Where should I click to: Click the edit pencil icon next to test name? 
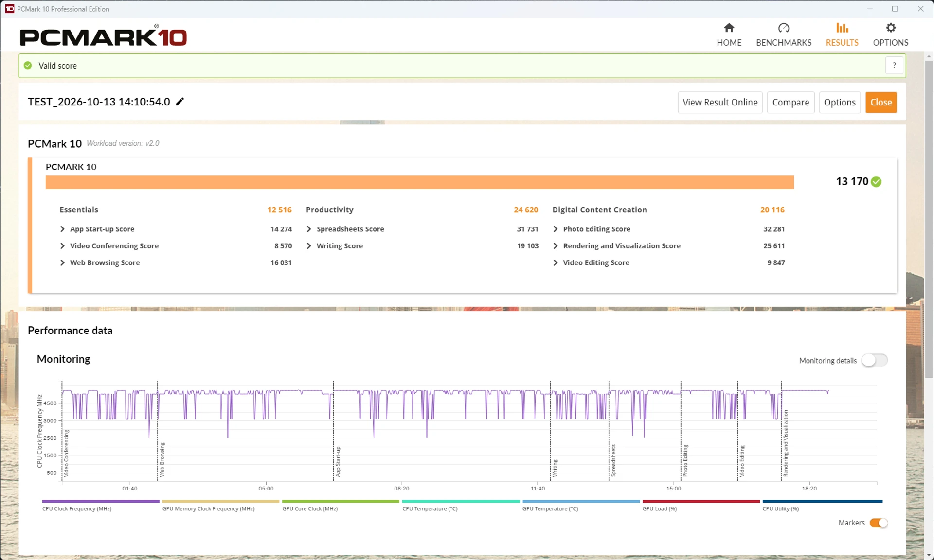point(180,102)
